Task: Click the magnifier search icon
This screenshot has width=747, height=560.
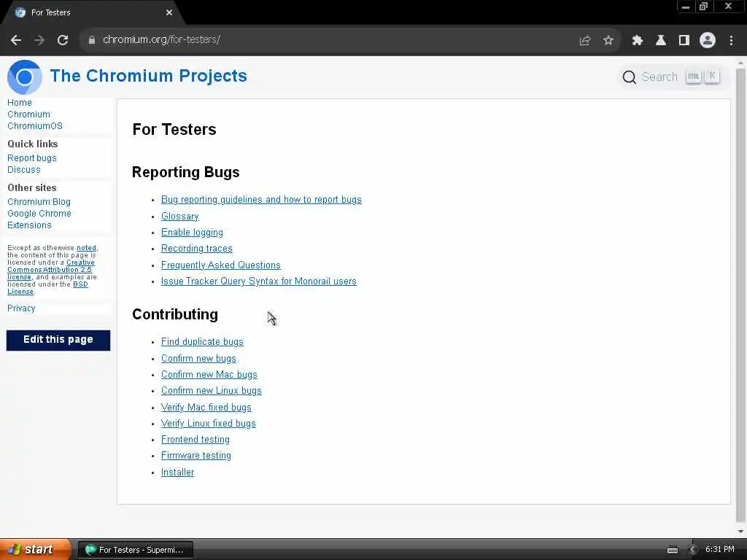Action: click(x=629, y=77)
